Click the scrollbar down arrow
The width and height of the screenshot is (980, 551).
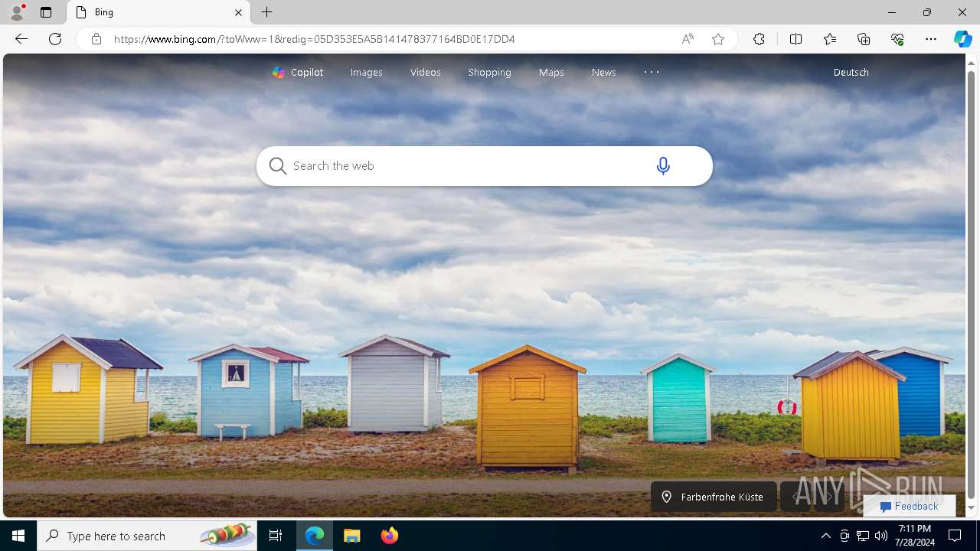pyautogui.click(x=972, y=508)
